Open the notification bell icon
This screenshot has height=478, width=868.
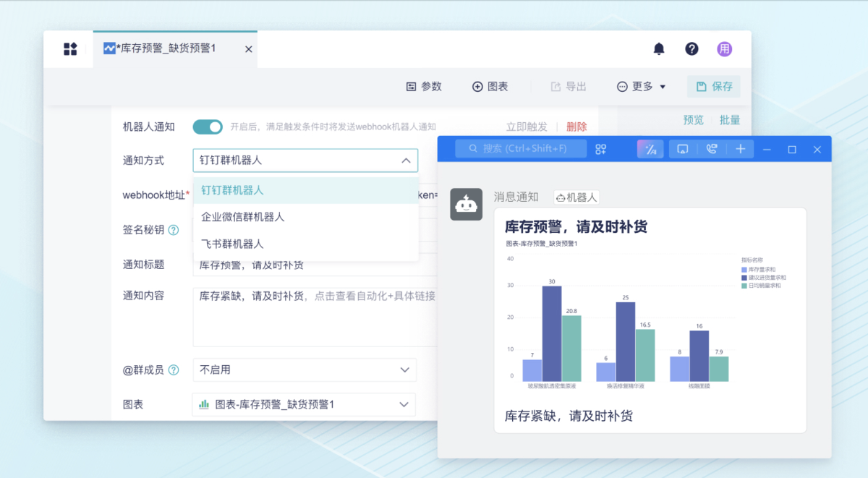(x=659, y=48)
